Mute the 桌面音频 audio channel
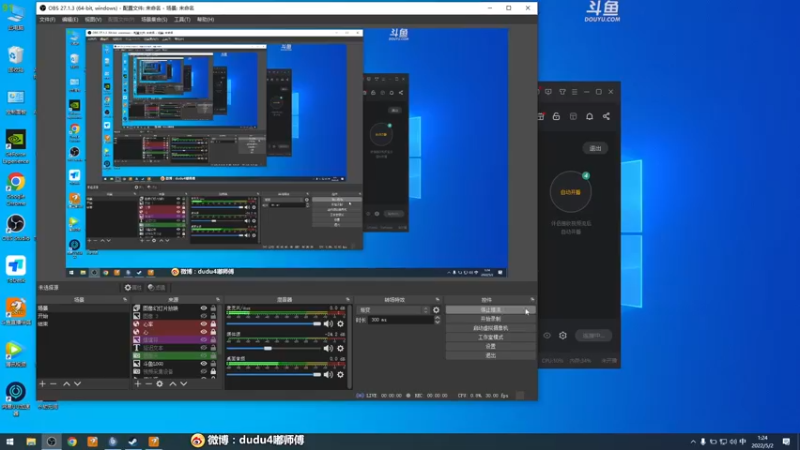 (x=328, y=374)
